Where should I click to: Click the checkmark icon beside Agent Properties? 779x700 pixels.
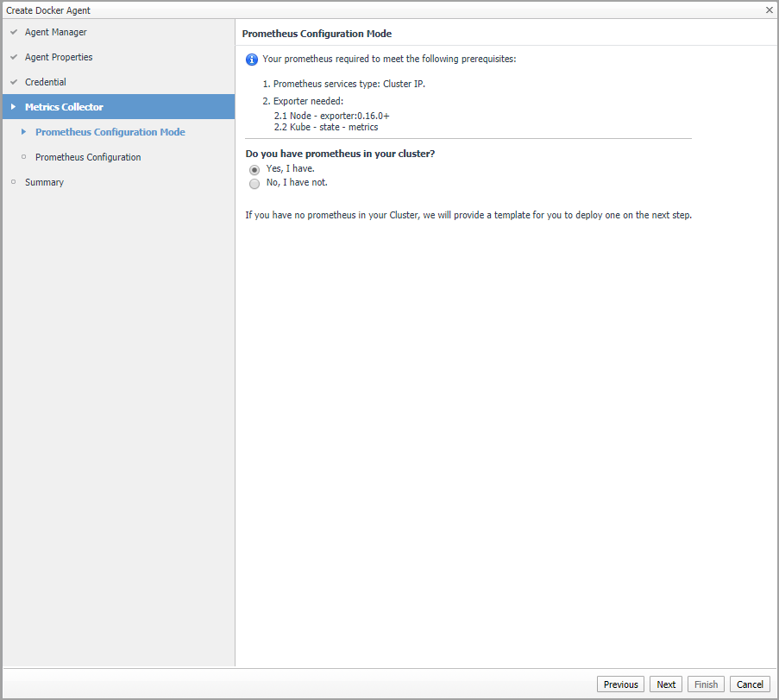(x=14, y=57)
